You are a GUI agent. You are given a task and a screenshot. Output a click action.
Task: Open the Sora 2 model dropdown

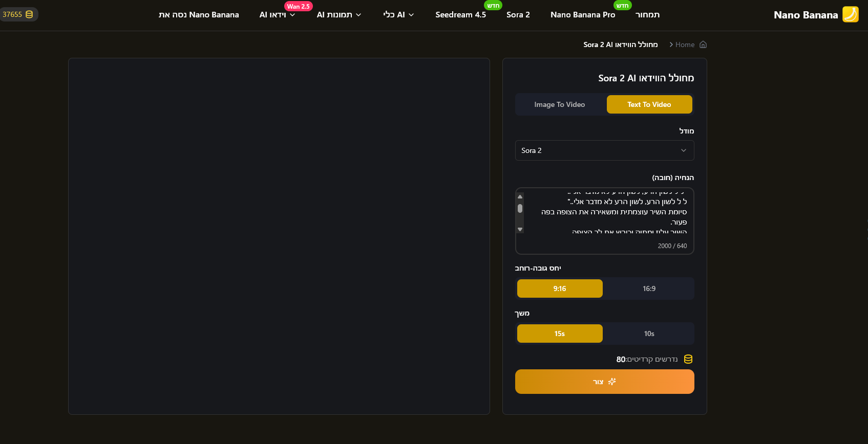[605, 150]
